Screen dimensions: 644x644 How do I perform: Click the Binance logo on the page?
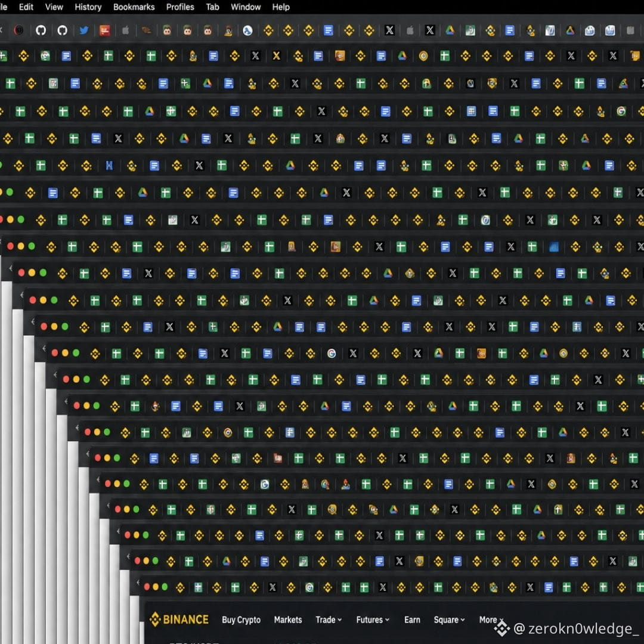179,620
